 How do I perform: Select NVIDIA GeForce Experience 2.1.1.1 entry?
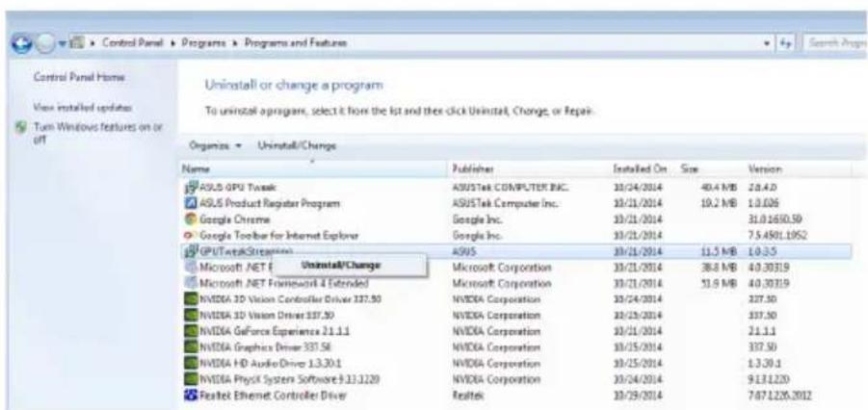[x=273, y=331]
